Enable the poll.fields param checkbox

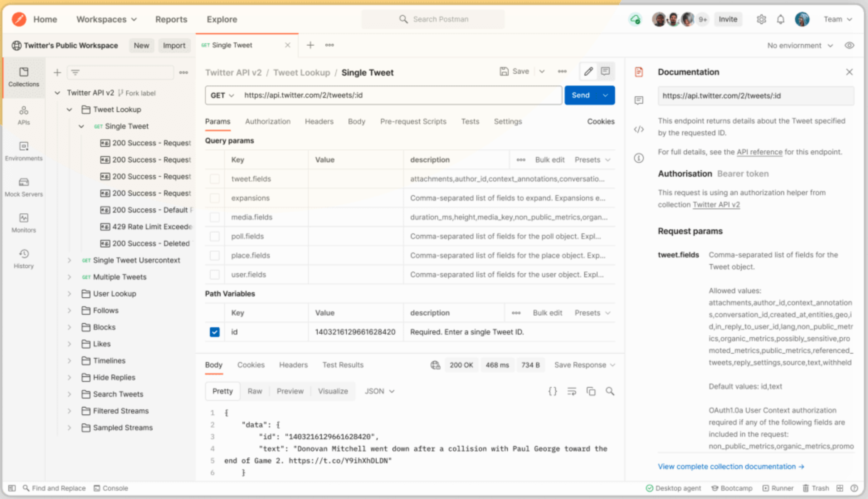tap(215, 236)
